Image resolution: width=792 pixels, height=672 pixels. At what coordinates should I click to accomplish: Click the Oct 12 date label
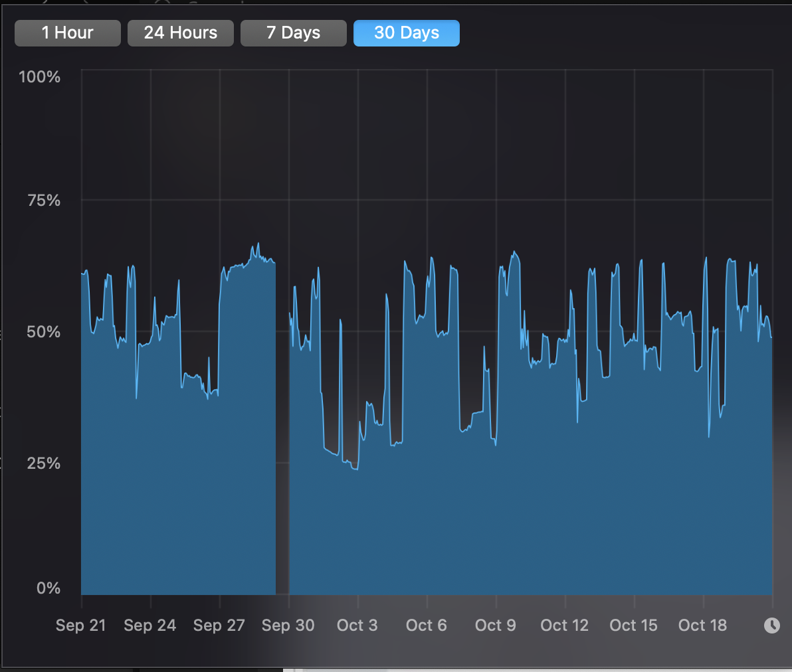(565, 625)
